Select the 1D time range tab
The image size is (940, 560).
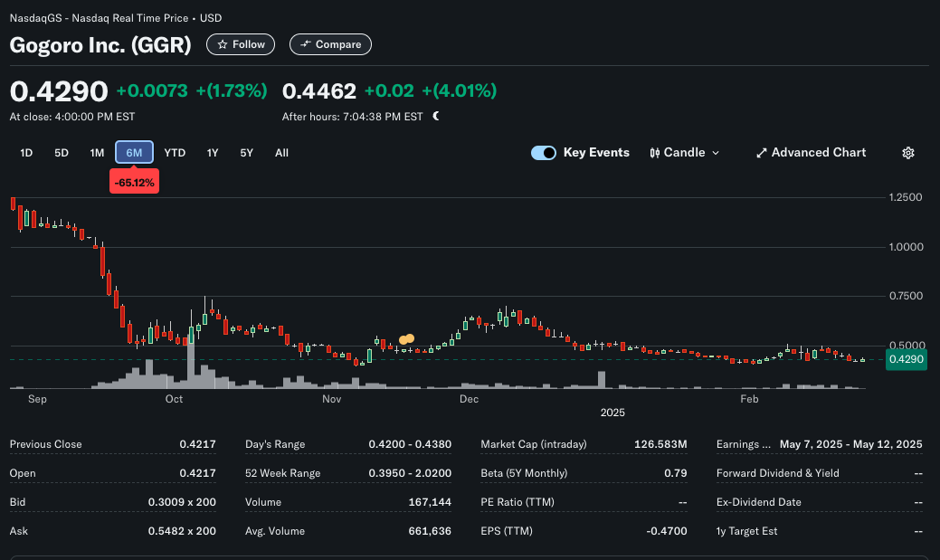pyautogui.click(x=26, y=153)
